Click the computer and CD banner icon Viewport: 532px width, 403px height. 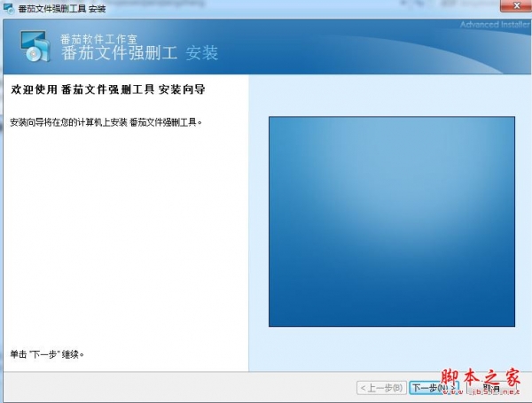[x=35, y=46]
